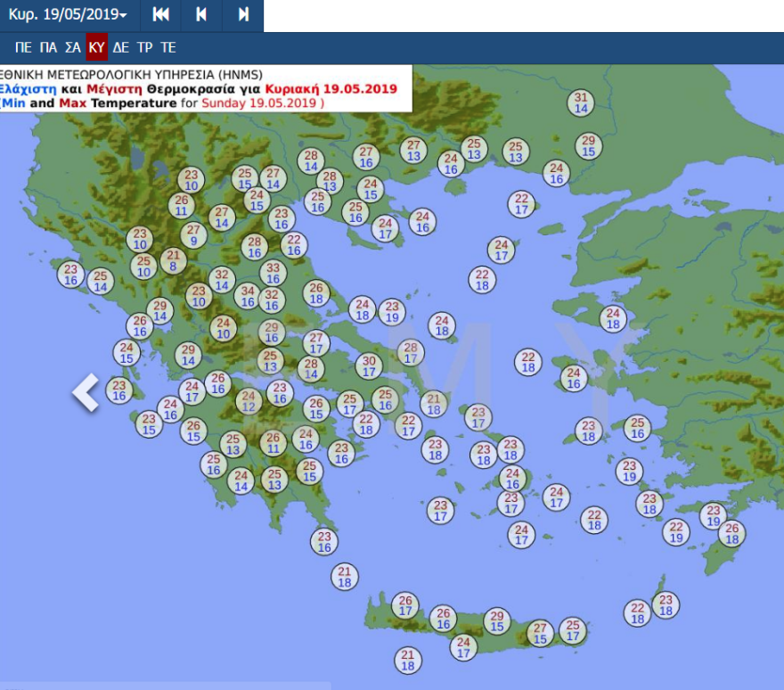The width and height of the screenshot is (784, 690).
Task: Switch to the ΠΑ day tab
Action: tap(49, 47)
